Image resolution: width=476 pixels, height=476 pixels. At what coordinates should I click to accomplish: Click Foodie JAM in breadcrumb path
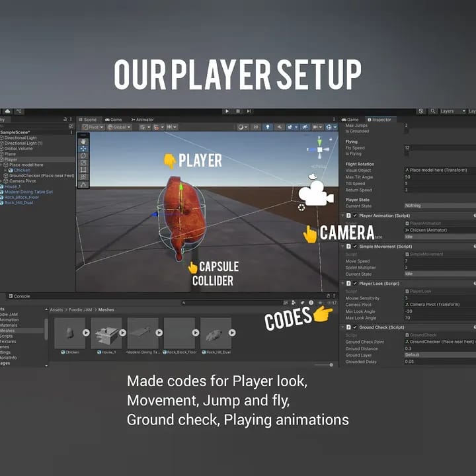coord(80,309)
